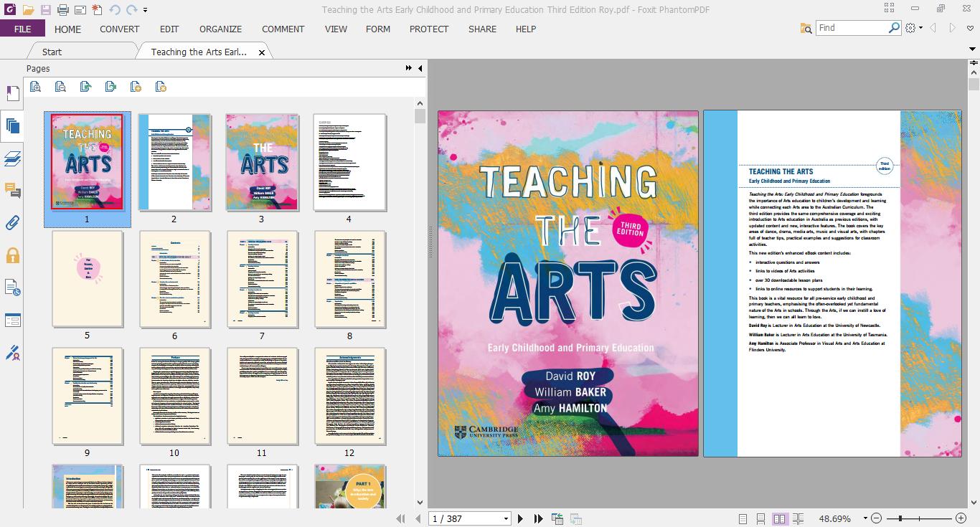Save the document with the floppy icon
Viewport: 980px width, 527px height.
tap(46, 10)
